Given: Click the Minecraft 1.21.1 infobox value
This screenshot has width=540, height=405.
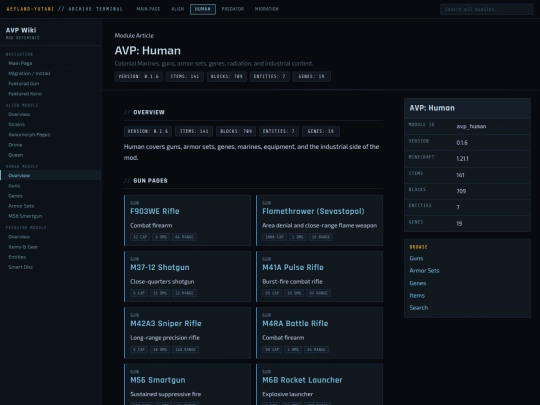Looking at the screenshot, I should pos(463,159).
